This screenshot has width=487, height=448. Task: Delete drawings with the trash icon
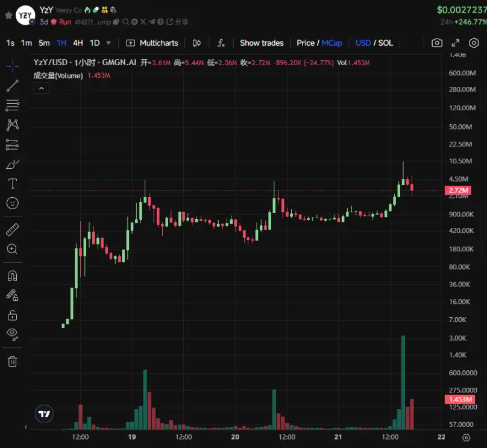click(13, 361)
